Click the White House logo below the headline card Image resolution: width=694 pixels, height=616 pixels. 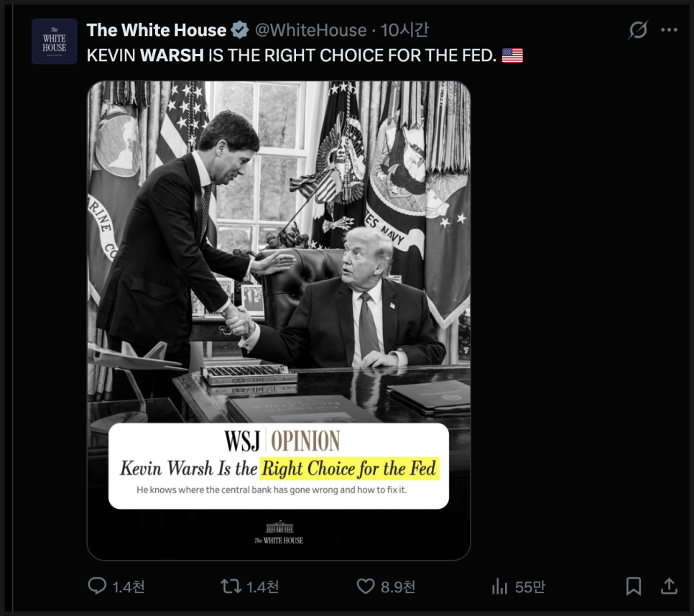(x=279, y=532)
